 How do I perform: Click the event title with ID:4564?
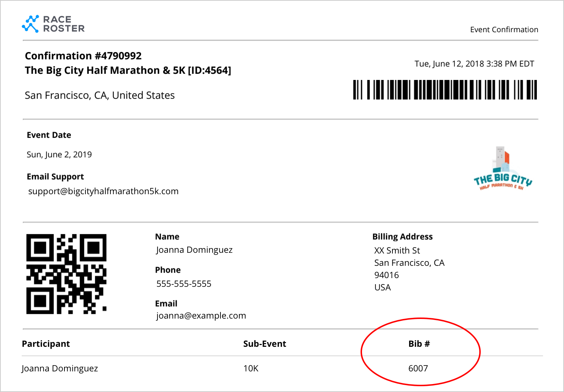click(128, 70)
